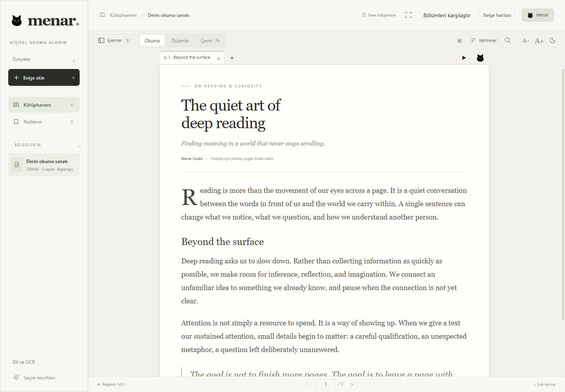Open the search magnifier in the reader toolbar
This screenshot has height=392, width=565.
pos(508,40)
